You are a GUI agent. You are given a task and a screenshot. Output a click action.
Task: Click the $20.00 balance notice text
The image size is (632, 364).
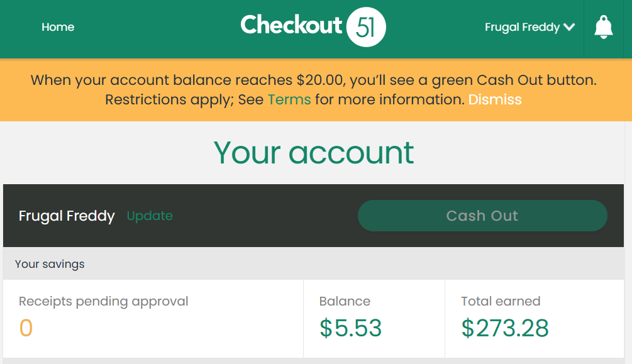coord(314,80)
